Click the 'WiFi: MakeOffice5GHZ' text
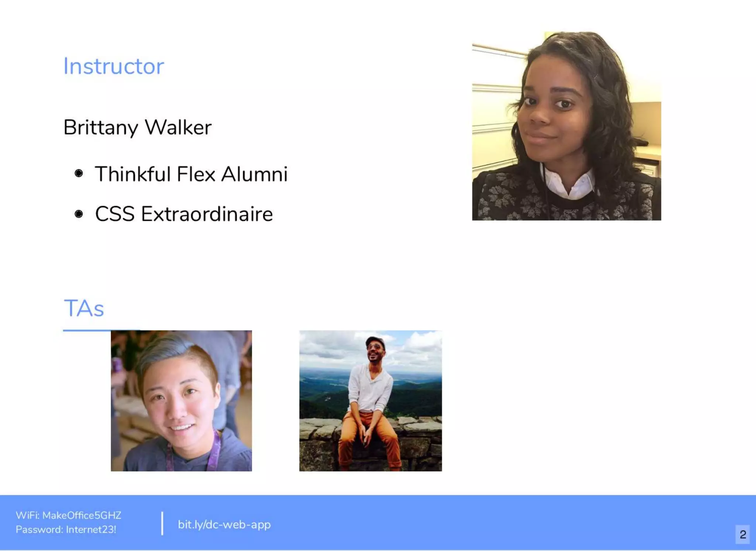Screen dimensions: 756x551 tap(68, 515)
